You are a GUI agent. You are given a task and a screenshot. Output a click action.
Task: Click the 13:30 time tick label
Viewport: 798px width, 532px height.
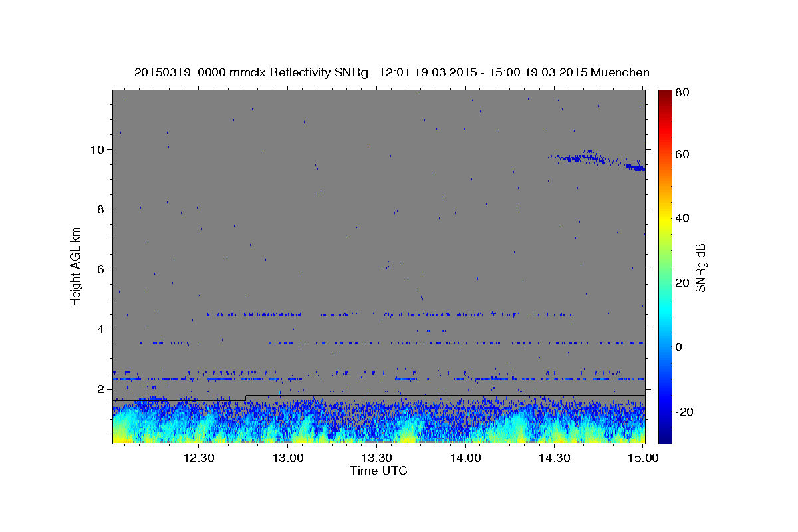pyautogui.click(x=376, y=458)
